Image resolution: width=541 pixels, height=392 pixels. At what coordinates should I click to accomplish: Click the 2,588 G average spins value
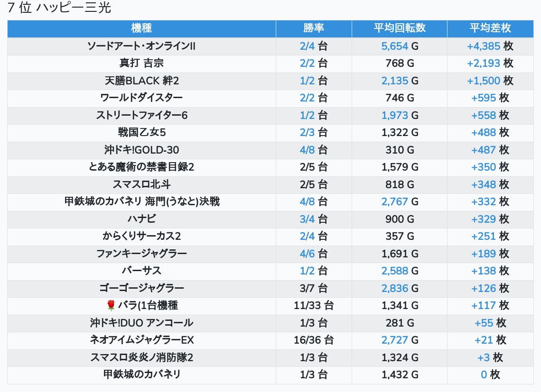[400, 271]
